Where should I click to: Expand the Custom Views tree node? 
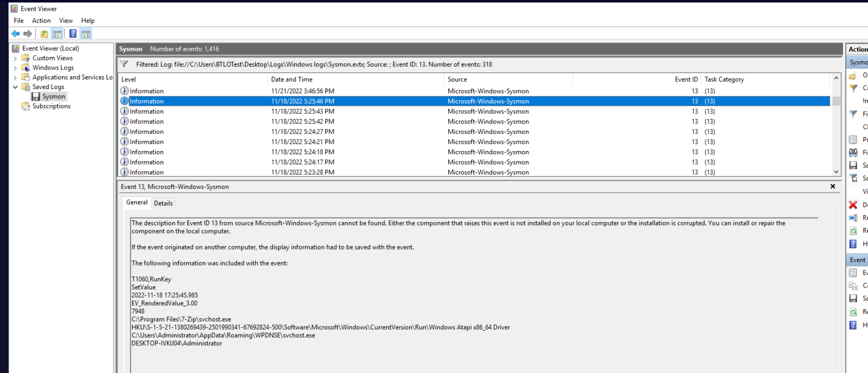pos(15,58)
